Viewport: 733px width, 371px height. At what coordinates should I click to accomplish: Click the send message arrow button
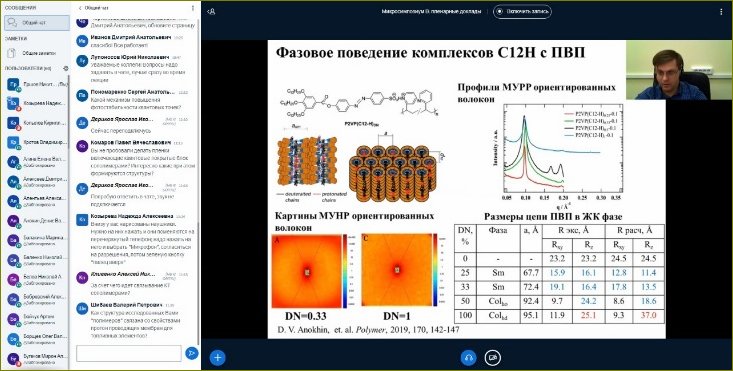point(191,353)
